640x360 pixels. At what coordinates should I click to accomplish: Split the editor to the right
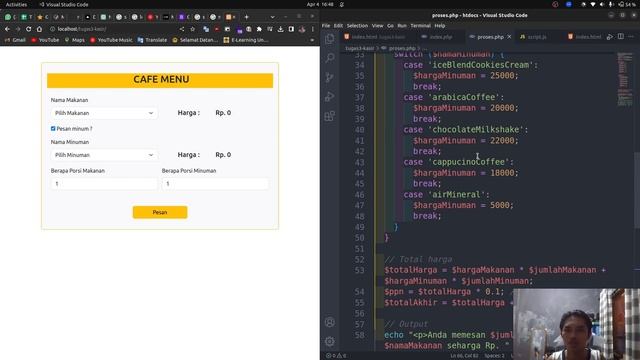(x=621, y=37)
